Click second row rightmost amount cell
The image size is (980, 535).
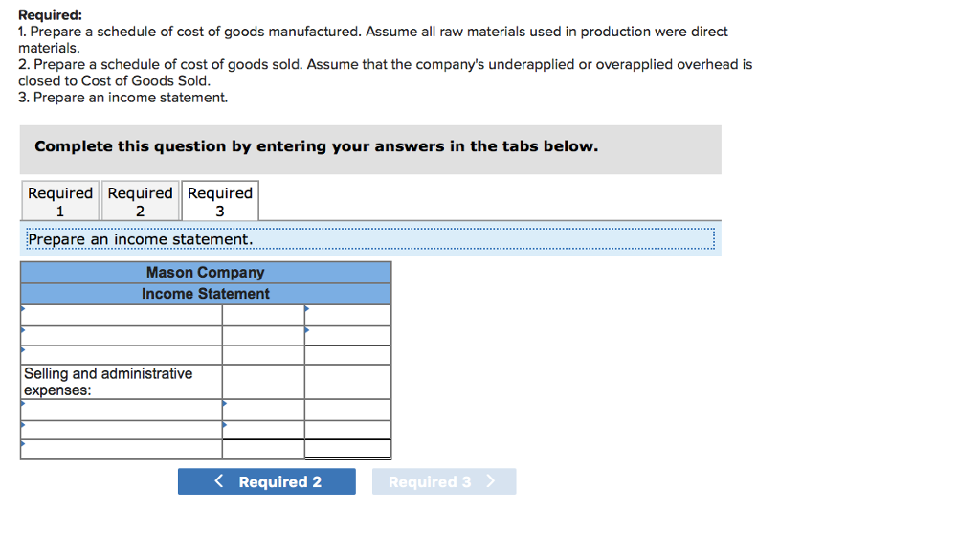347,336
